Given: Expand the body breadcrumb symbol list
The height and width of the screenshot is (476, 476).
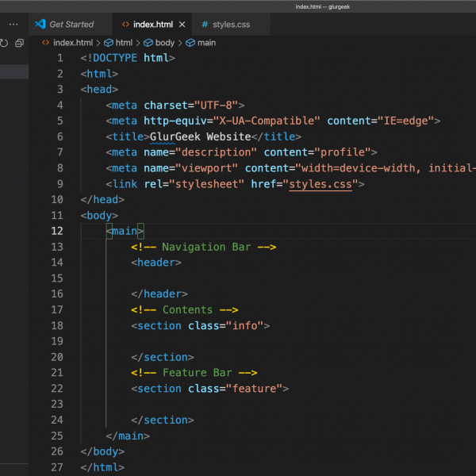Looking at the screenshot, I should (164, 43).
